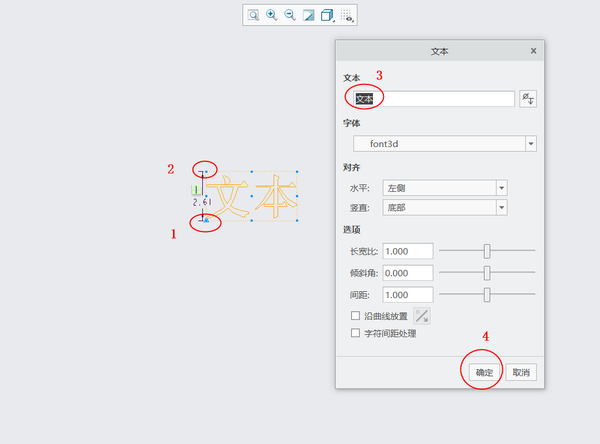Image resolution: width=600 pixels, height=444 pixels.
Task: Adjust the 长宽比 slider handle
Action: [487, 251]
